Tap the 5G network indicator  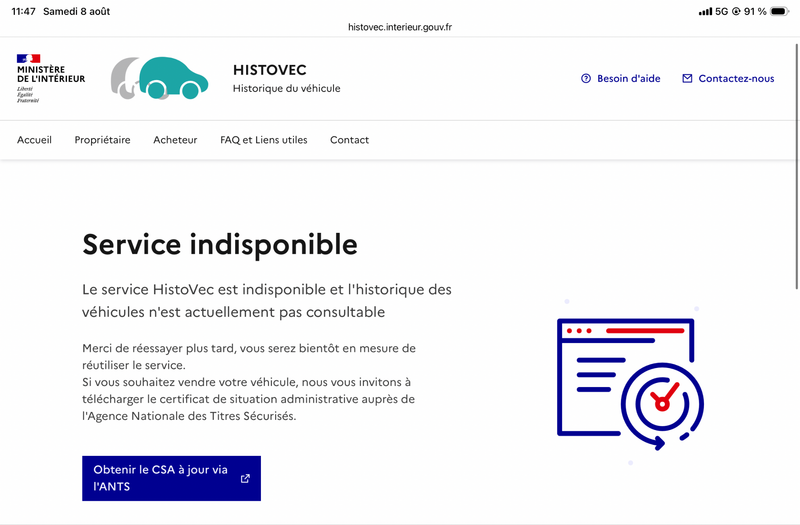721,11
